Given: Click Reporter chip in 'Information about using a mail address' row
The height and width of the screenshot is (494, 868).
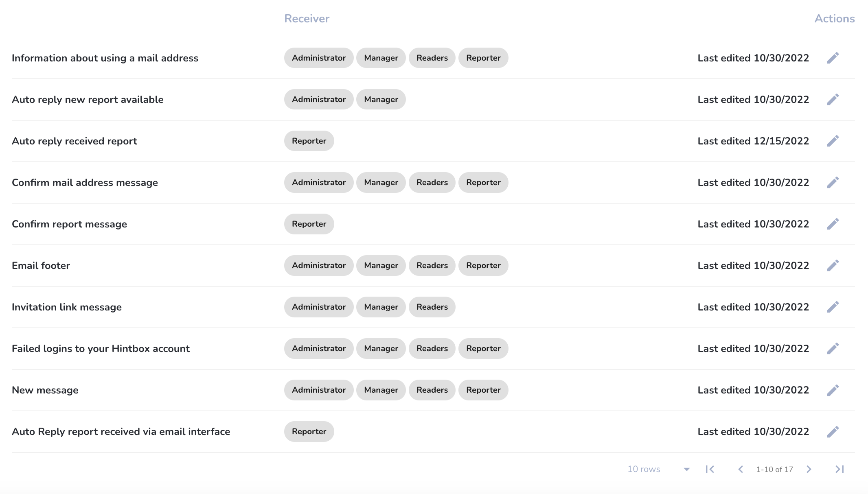Looking at the screenshot, I should [483, 58].
